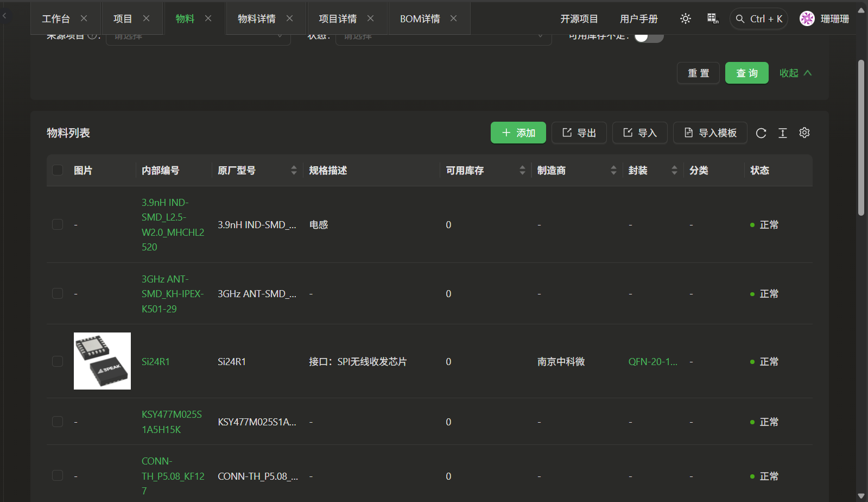Click the language switch icon in the header
Screen dimensions: 868x502
713,18
